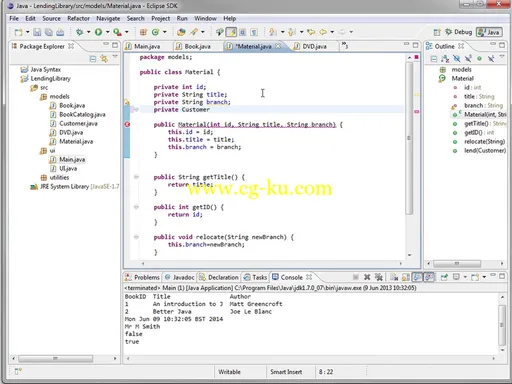
Task: Open the File menu
Action: pos(14,18)
